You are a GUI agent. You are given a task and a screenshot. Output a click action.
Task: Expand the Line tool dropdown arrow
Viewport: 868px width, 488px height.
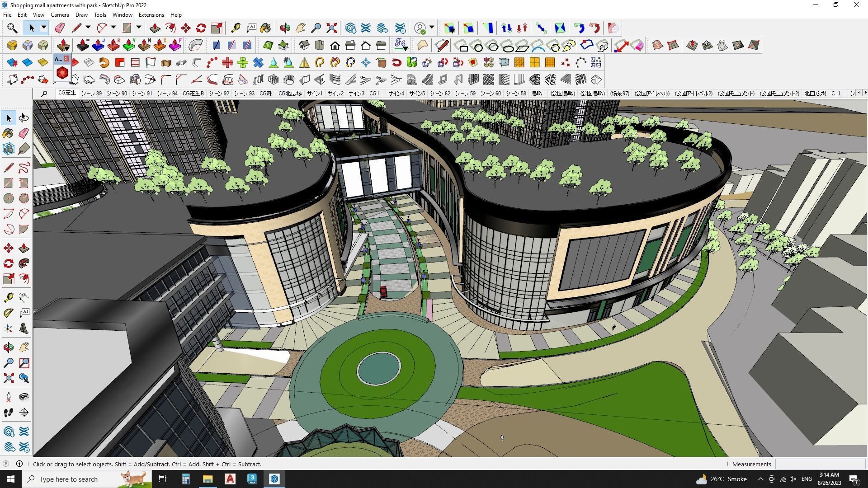click(88, 28)
